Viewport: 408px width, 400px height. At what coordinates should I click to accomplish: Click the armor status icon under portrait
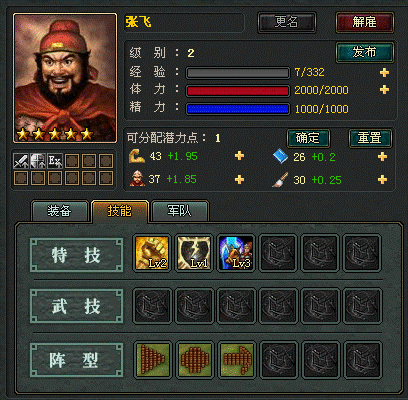point(38,161)
